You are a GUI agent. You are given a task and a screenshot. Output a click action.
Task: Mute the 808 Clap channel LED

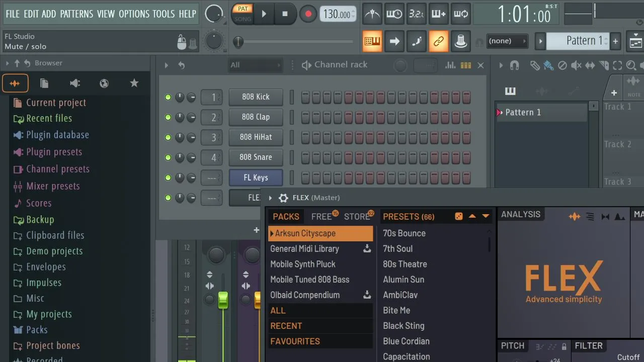pos(168,117)
